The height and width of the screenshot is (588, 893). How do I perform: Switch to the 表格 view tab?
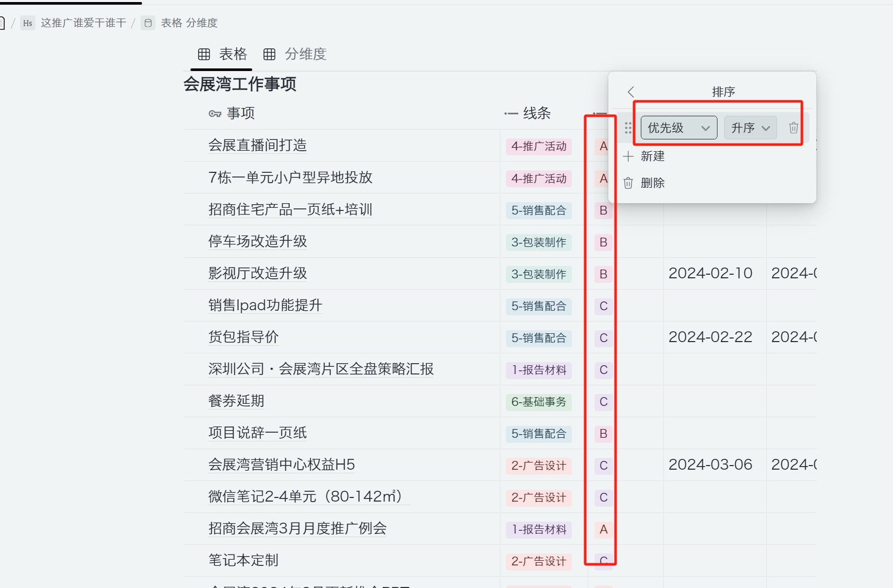click(x=222, y=54)
